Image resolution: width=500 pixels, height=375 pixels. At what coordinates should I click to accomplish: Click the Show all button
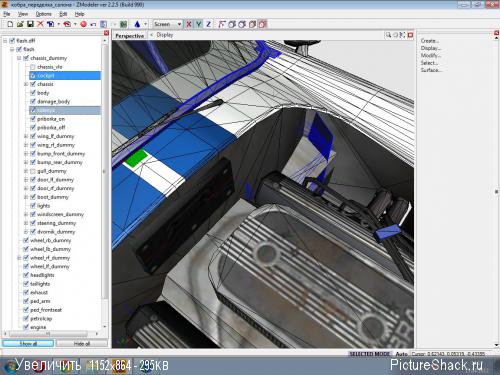pyautogui.click(x=28, y=344)
